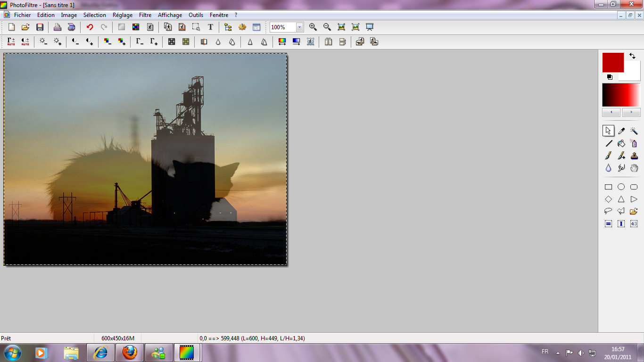
Task: Choose the rectangle selection shape
Action: [608, 187]
